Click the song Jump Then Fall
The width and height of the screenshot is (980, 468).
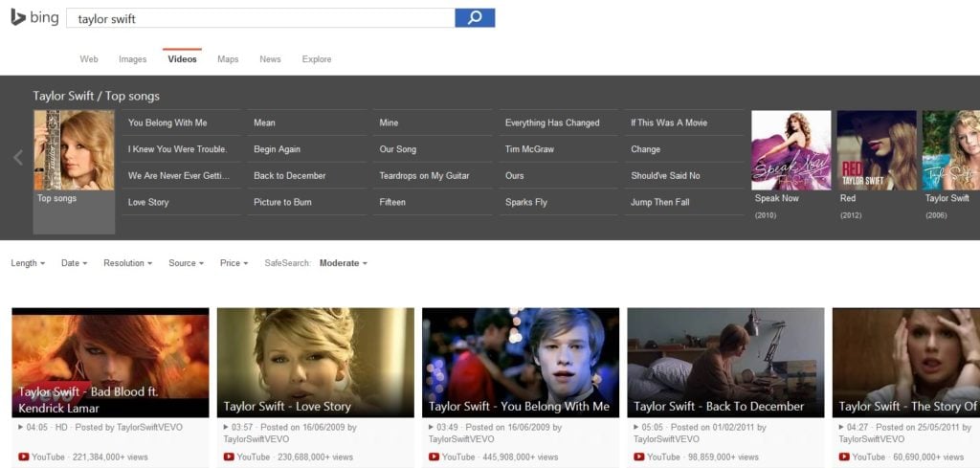point(660,202)
